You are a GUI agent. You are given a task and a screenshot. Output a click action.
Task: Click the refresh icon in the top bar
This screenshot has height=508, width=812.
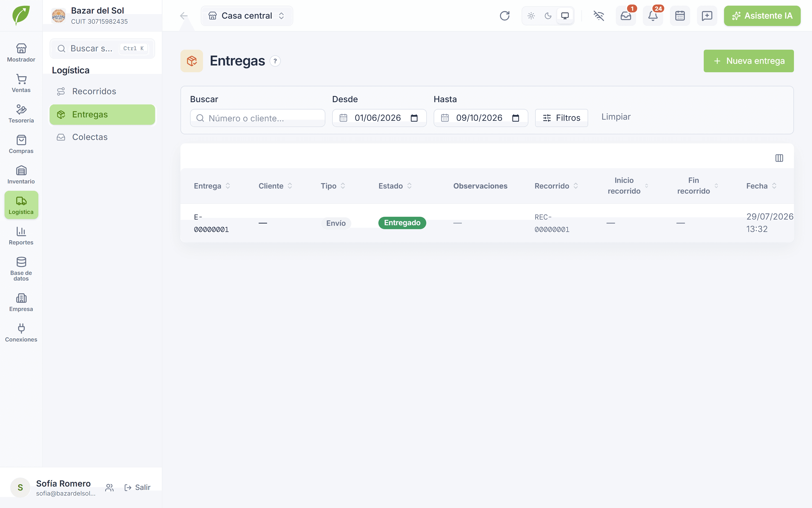tap(505, 16)
